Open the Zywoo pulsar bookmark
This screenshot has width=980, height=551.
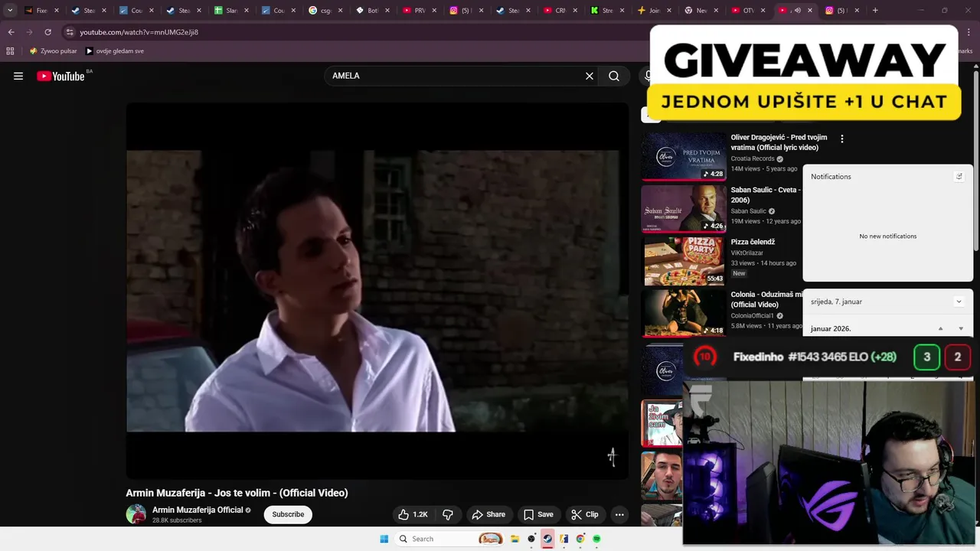click(x=53, y=51)
